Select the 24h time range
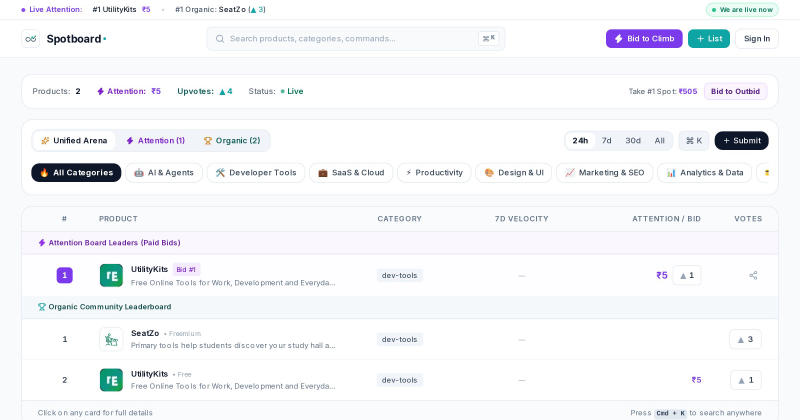 point(580,141)
